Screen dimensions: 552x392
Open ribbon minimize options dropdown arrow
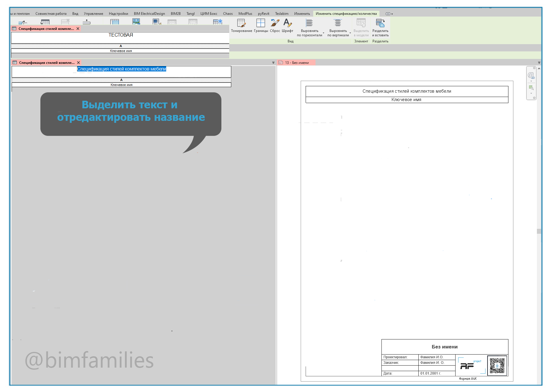click(392, 14)
